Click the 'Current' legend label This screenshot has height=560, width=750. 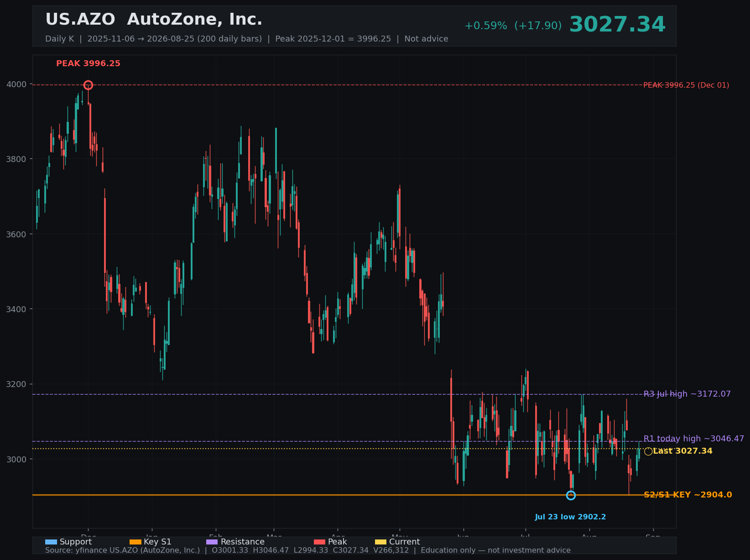coord(405,542)
